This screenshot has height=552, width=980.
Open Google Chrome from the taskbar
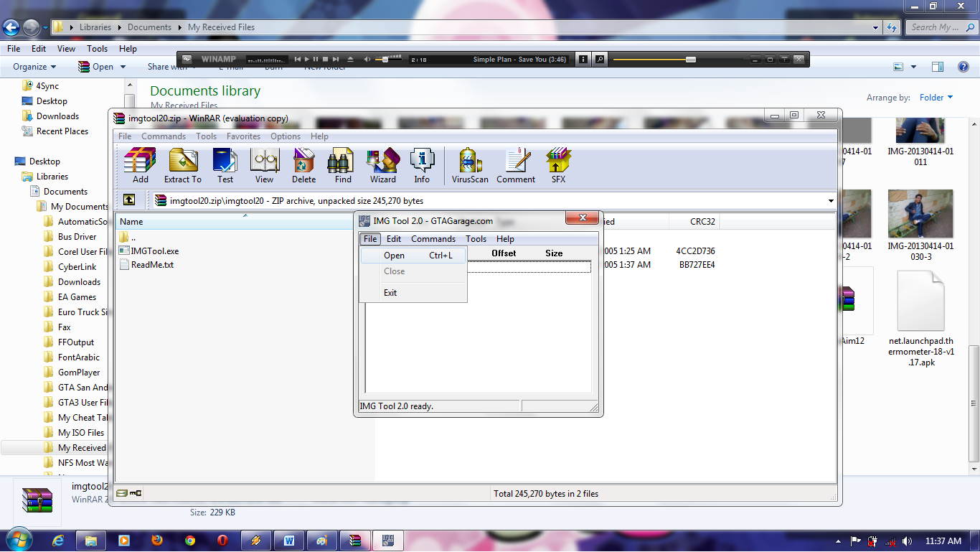click(190, 540)
